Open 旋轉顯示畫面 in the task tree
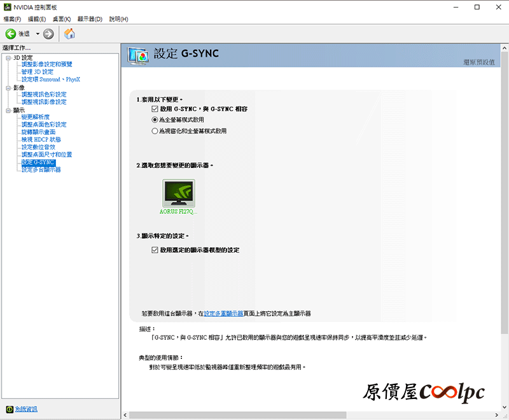The image size is (509, 420). point(38,132)
